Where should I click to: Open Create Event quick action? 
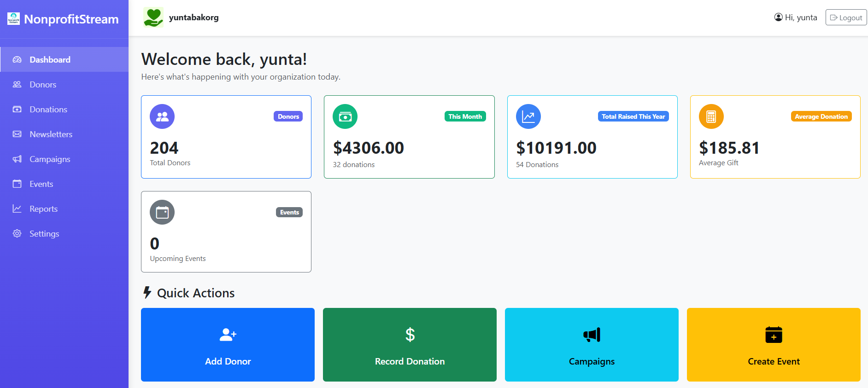[x=774, y=345]
